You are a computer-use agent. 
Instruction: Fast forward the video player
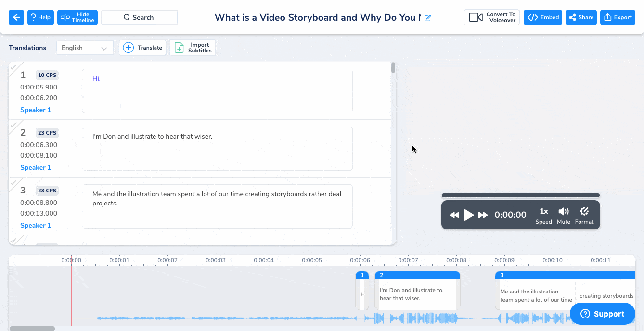point(483,215)
